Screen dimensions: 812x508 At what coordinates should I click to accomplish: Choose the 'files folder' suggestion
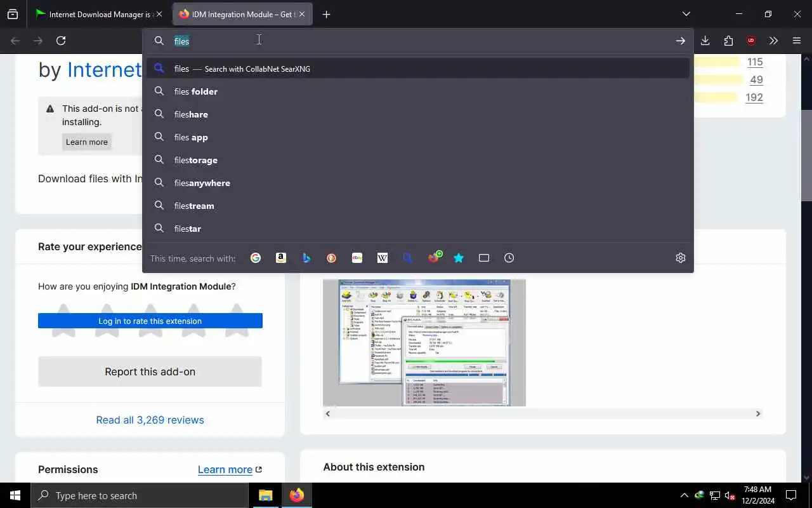coord(418,91)
